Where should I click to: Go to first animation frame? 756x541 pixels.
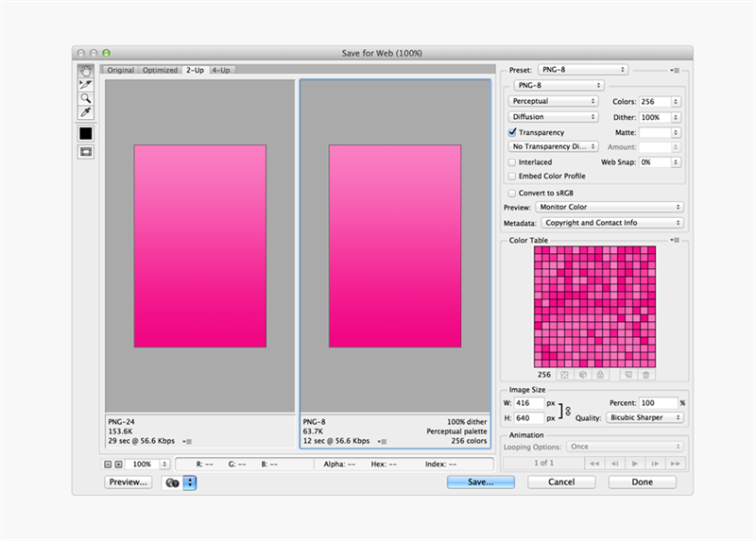(x=594, y=464)
